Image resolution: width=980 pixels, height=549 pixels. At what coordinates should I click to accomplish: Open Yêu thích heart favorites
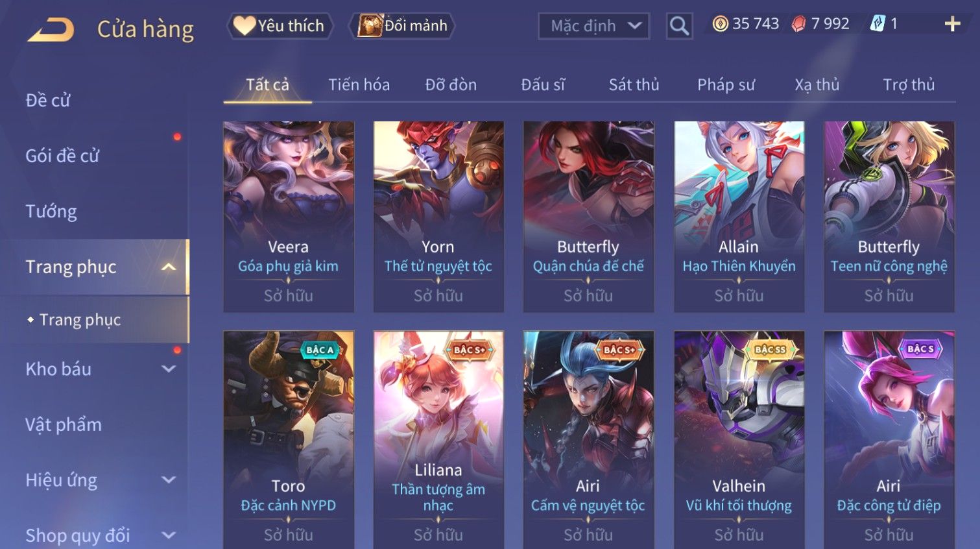point(280,26)
